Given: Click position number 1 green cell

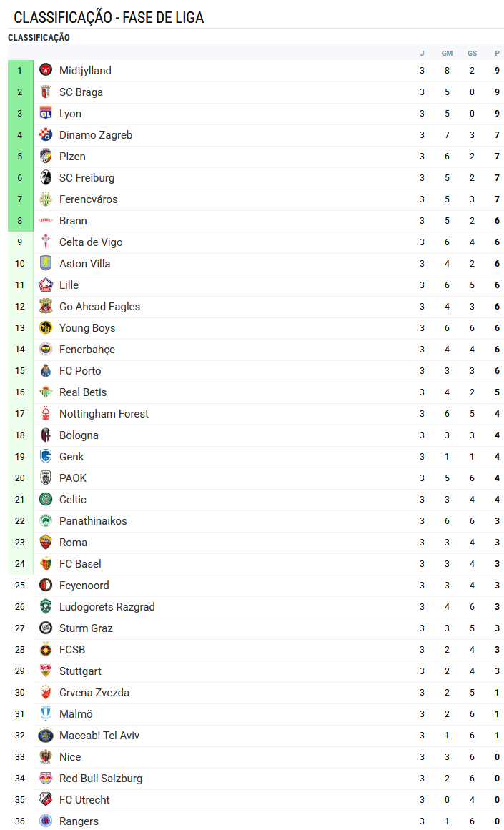Looking at the screenshot, I should coord(20,70).
